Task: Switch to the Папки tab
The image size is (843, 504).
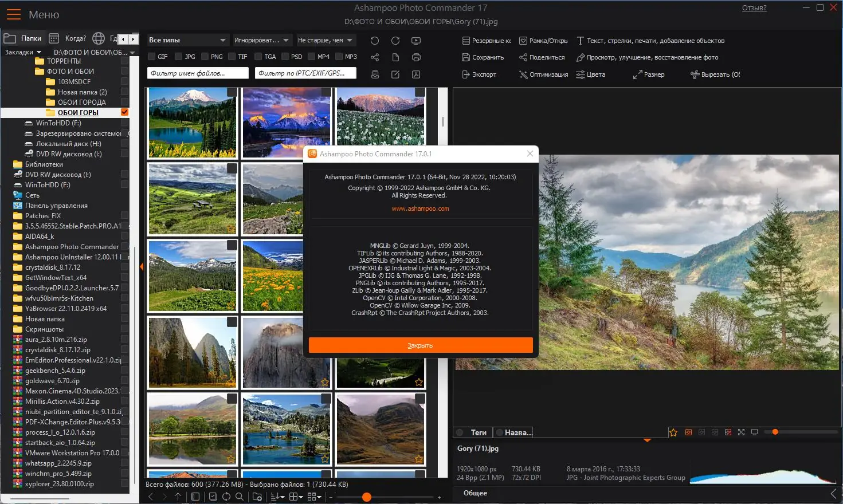Action: pos(23,38)
